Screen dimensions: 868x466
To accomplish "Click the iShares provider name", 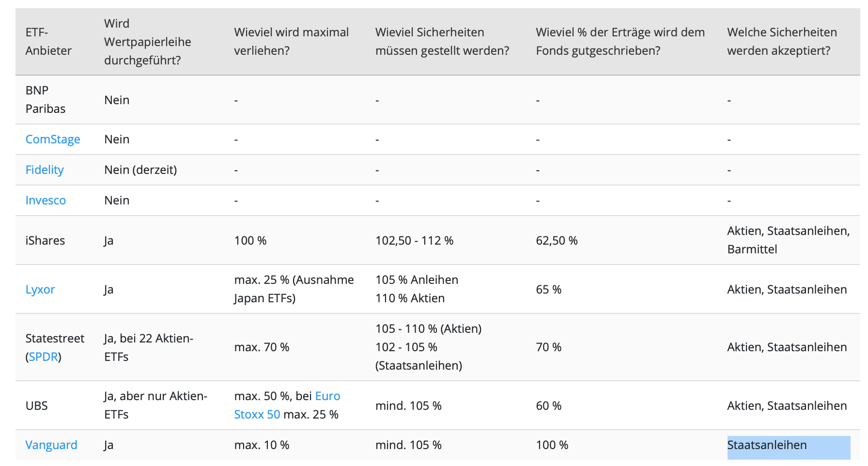I will pyautogui.click(x=45, y=241).
